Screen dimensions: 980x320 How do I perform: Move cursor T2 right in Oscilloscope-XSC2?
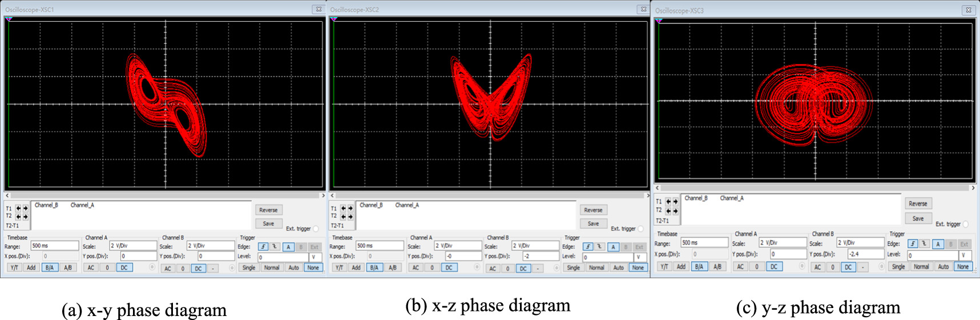pyautogui.click(x=350, y=217)
